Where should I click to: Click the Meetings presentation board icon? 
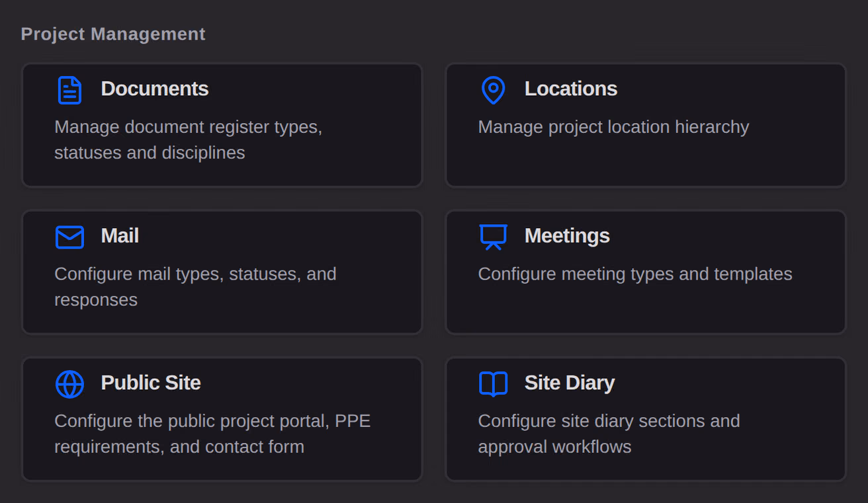click(x=493, y=237)
